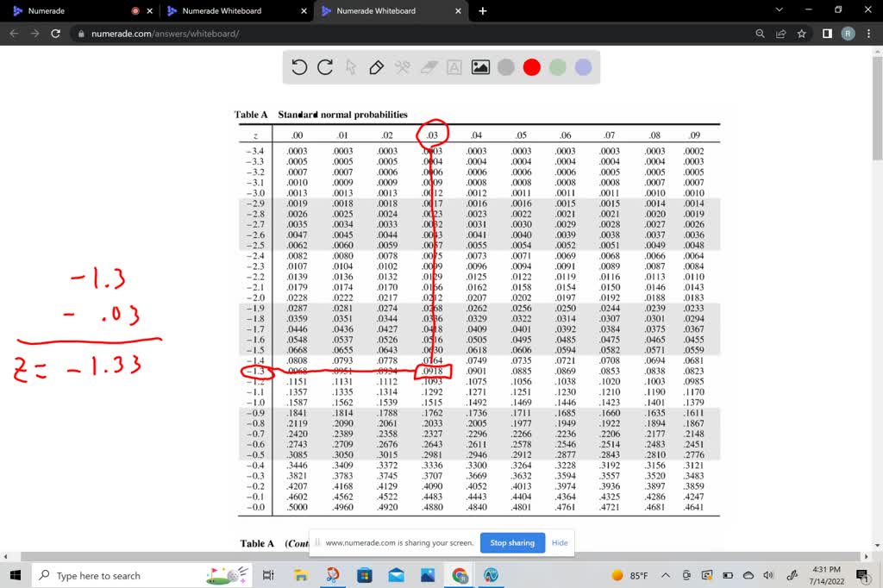Select the red pen color swatch
Viewport: 883px width, 588px height.
pos(531,67)
